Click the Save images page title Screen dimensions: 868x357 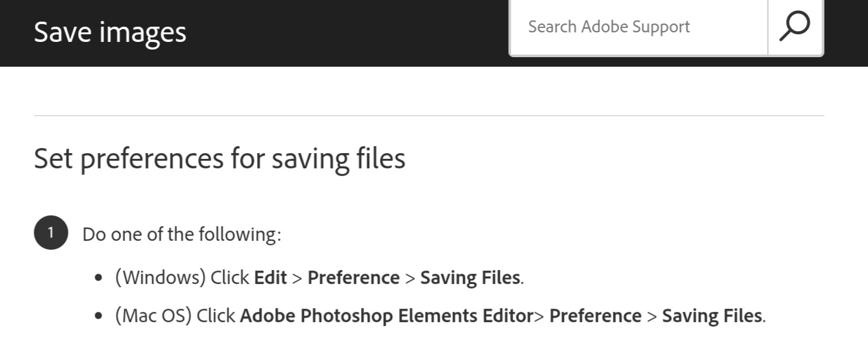(110, 32)
